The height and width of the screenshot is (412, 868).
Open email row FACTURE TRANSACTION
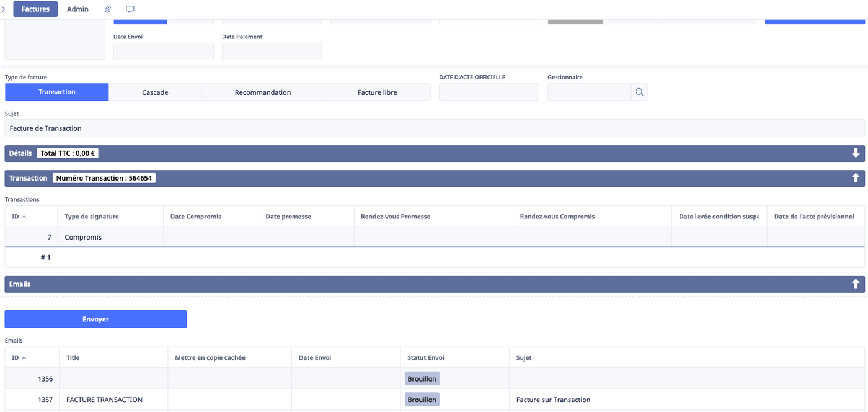coord(104,400)
